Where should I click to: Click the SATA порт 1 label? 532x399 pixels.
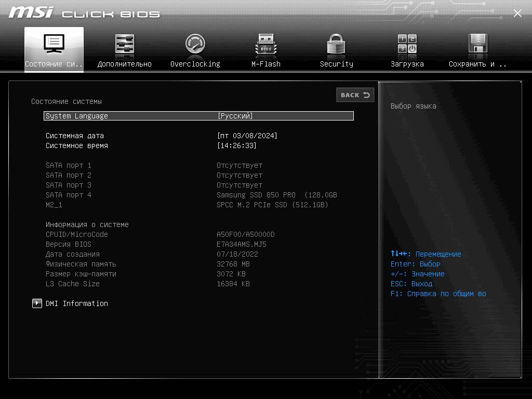pyautogui.click(x=68, y=165)
